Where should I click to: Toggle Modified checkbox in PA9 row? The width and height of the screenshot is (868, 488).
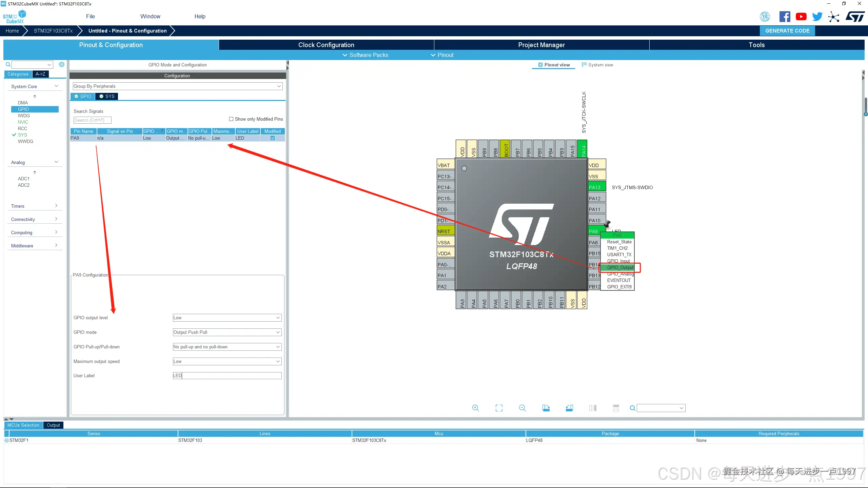click(x=273, y=138)
